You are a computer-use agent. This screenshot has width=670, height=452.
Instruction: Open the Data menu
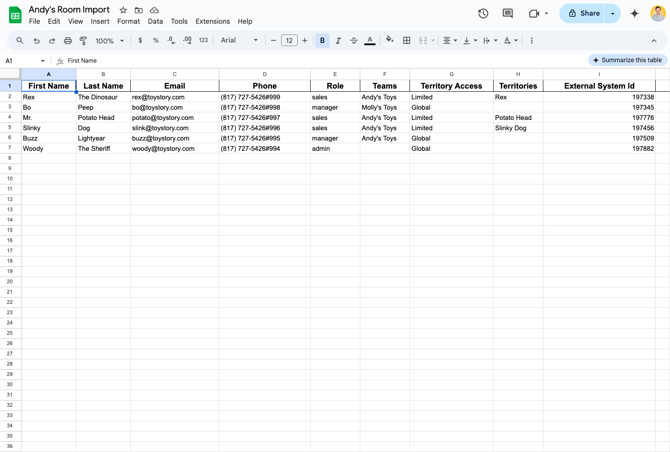click(x=155, y=21)
